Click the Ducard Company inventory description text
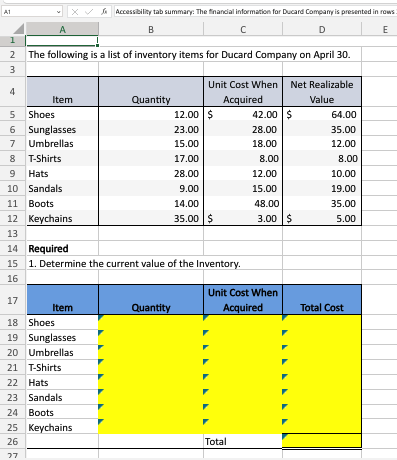The height and width of the screenshot is (460, 397). (189, 54)
